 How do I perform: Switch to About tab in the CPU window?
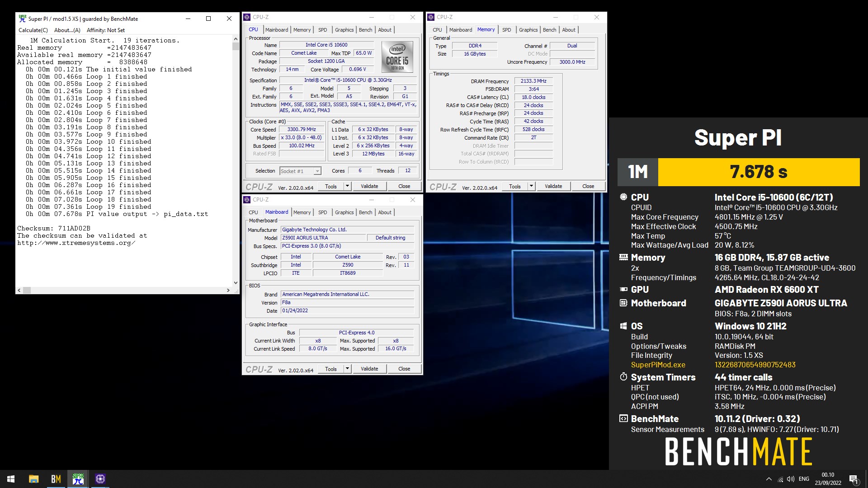[x=385, y=30]
